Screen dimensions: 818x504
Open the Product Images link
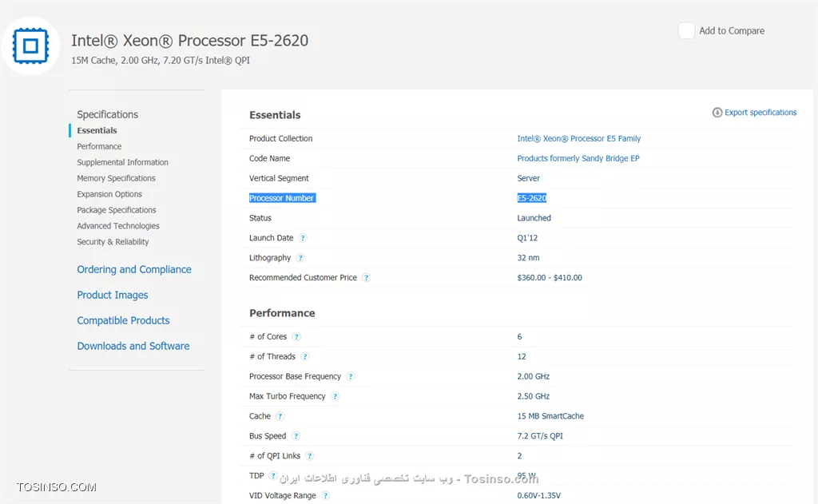coord(112,295)
